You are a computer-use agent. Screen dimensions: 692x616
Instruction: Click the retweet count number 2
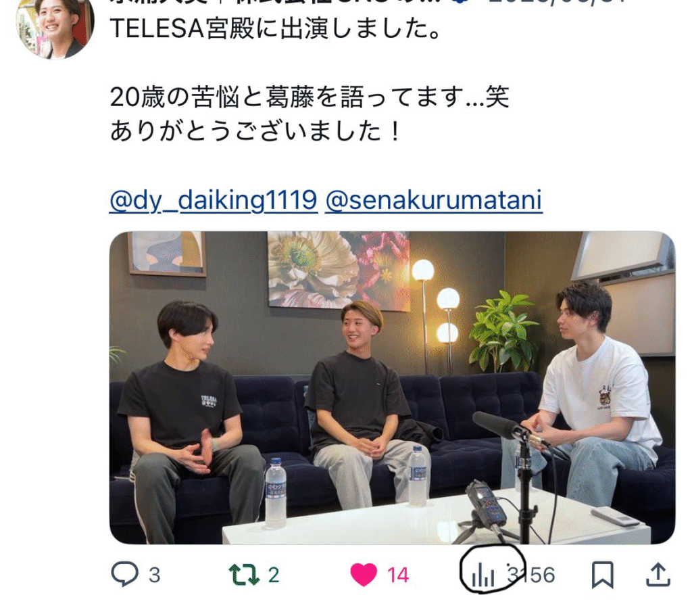pos(274,575)
